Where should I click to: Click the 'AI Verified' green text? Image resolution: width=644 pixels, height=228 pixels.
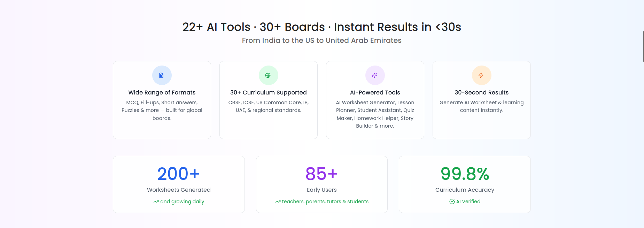coord(468,202)
